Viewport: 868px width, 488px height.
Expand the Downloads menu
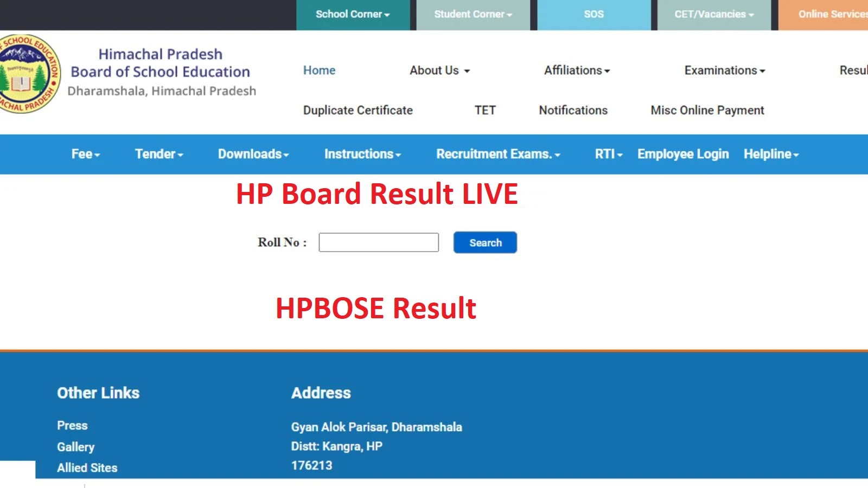[x=253, y=154]
